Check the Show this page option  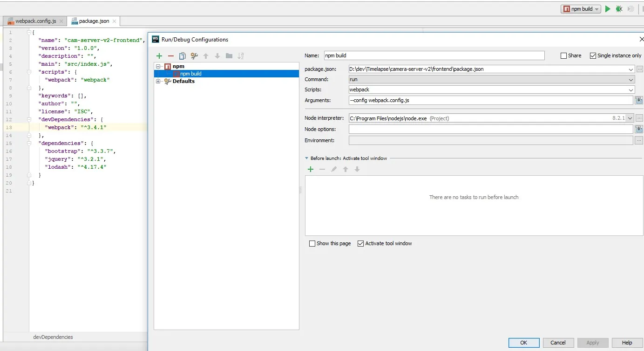click(x=312, y=243)
